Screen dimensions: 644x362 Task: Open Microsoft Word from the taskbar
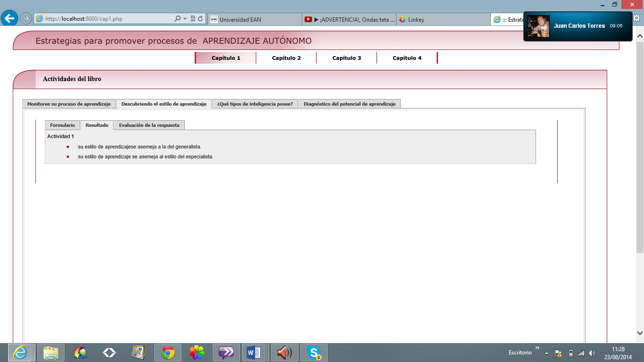coord(253,353)
